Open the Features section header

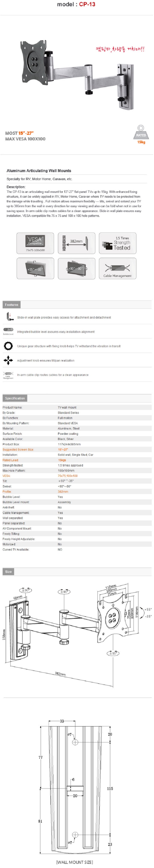click(x=12, y=305)
